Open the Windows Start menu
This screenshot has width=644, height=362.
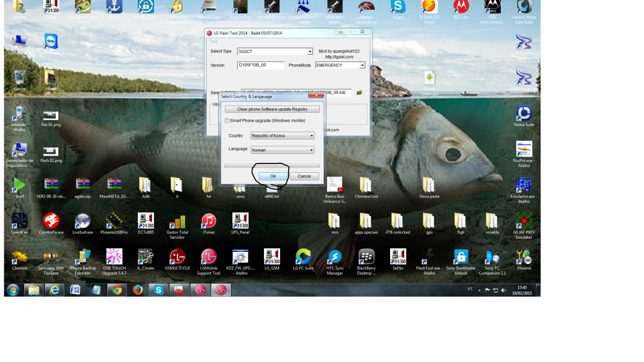13,290
